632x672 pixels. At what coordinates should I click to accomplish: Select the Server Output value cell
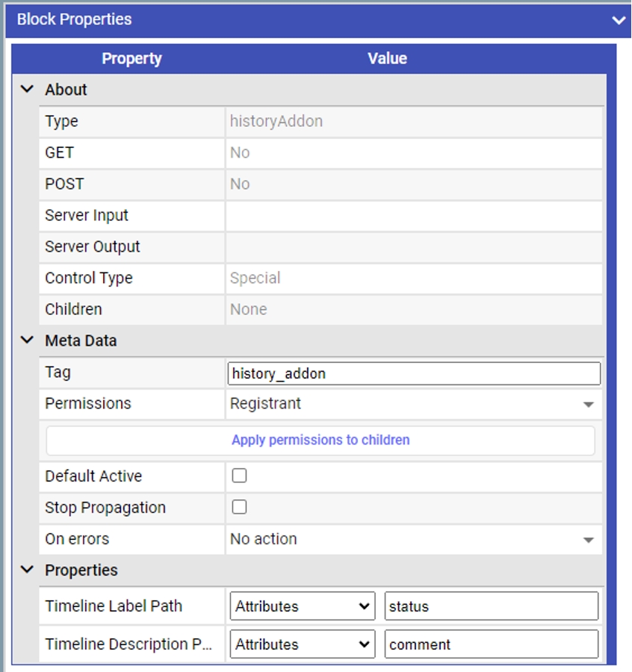[x=414, y=247]
